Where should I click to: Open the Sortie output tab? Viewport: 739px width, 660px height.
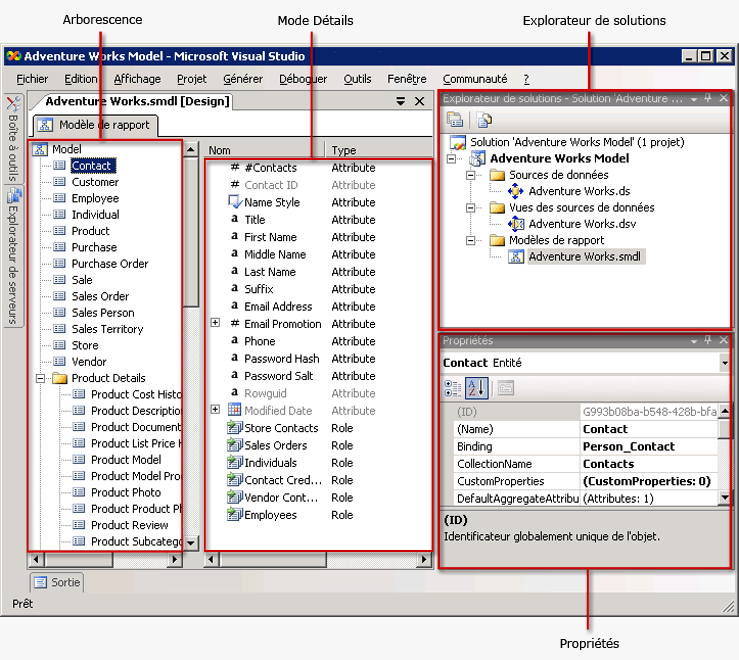[57, 583]
